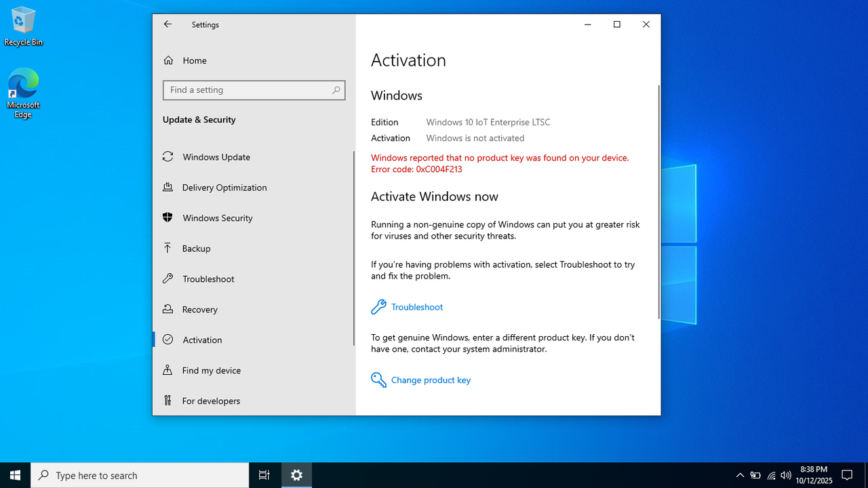The image size is (868, 488).
Task: Click the Find my device icon
Action: point(168,370)
